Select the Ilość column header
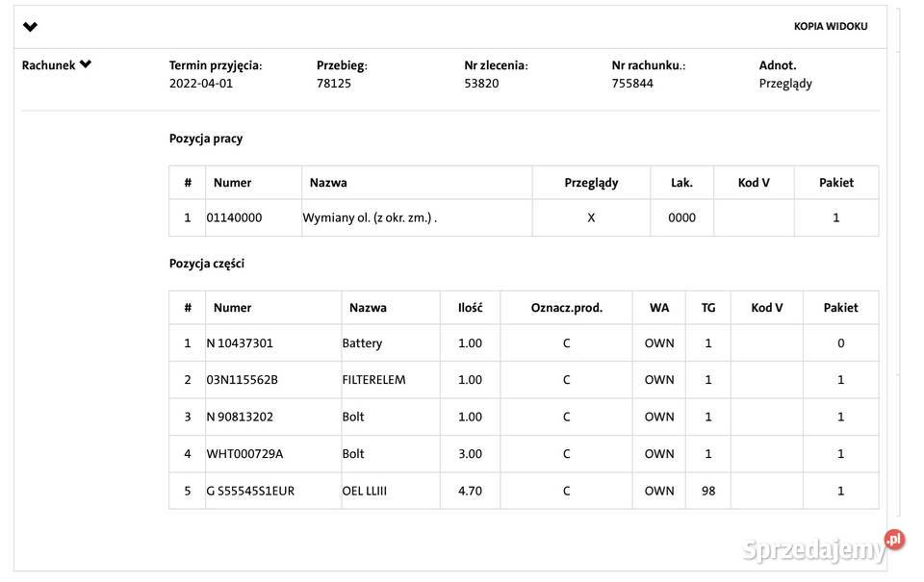 [470, 308]
